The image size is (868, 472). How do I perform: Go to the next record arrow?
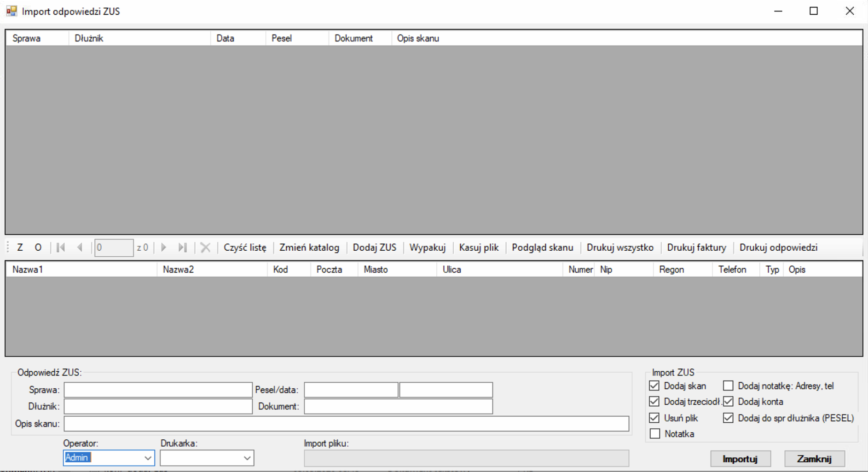tap(164, 248)
